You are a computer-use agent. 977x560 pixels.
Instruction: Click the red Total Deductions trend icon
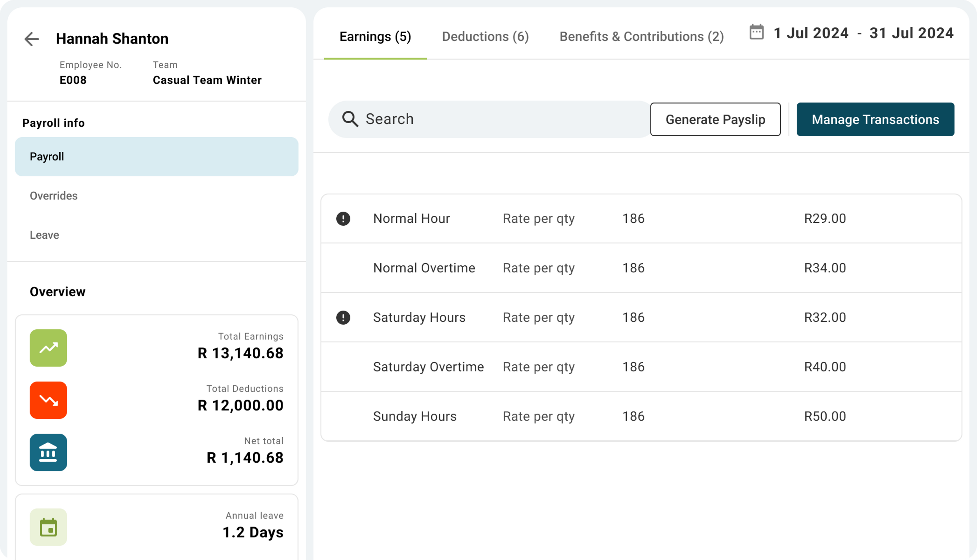(x=48, y=400)
